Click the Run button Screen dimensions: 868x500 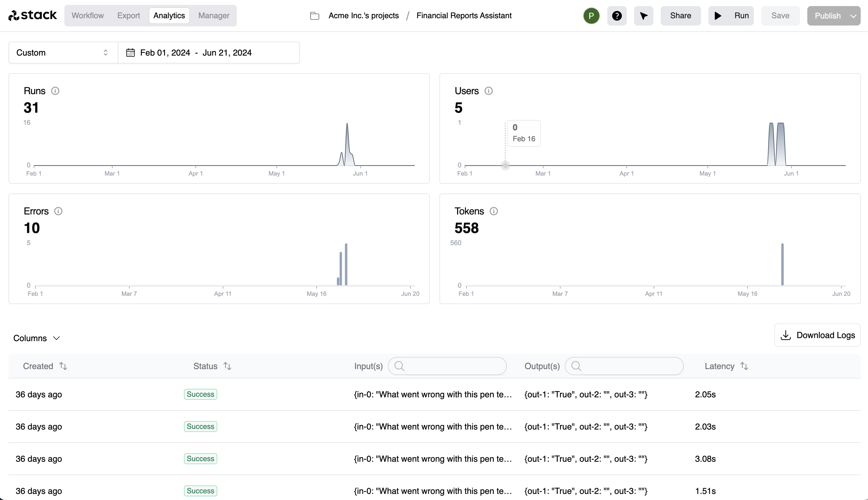point(731,16)
